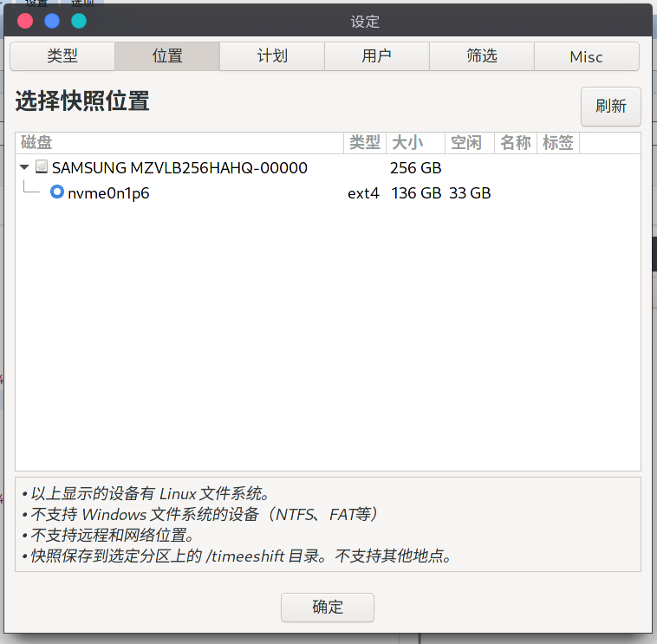Viewport: 657px width, 644px height.
Task: Collapse the SAMSUNG disk tree row
Action: pyautogui.click(x=24, y=167)
